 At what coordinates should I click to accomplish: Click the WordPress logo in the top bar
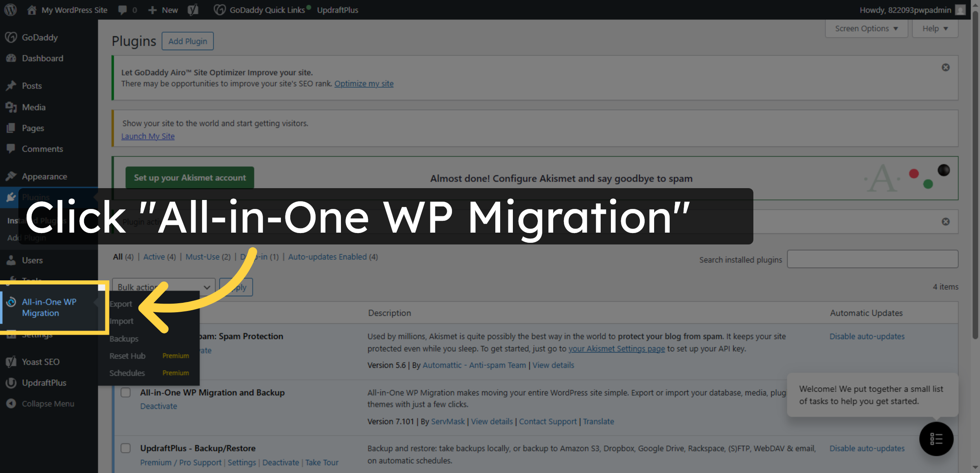pyautogui.click(x=10, y=10)
